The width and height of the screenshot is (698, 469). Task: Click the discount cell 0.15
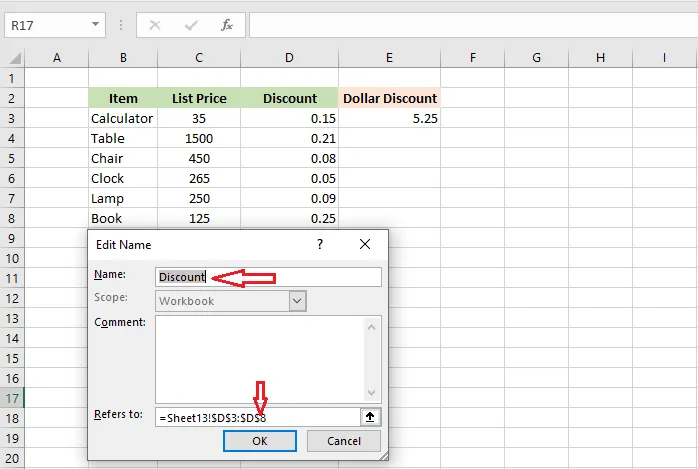[289, 118]
